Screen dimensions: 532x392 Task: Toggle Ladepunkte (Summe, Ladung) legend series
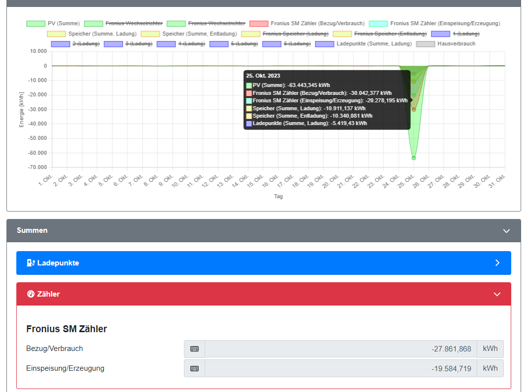pos(363,44)
